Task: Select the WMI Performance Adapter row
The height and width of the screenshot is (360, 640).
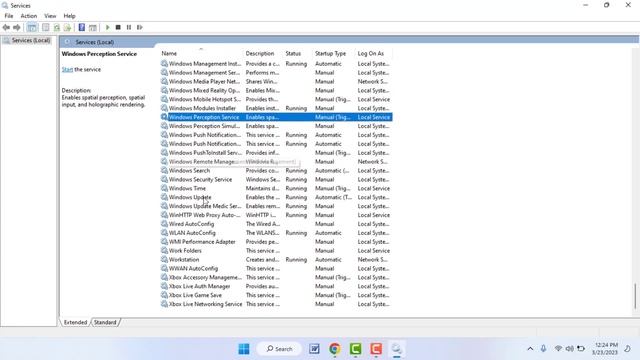Action: tap(276, 242)
